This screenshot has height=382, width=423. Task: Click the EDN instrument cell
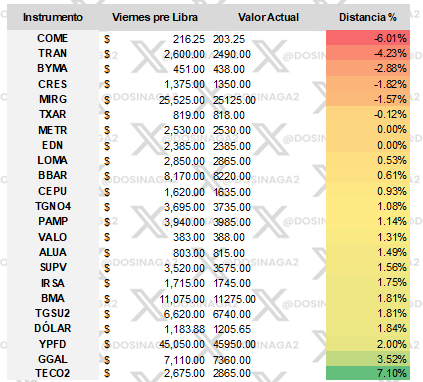[x=53, y=145]
